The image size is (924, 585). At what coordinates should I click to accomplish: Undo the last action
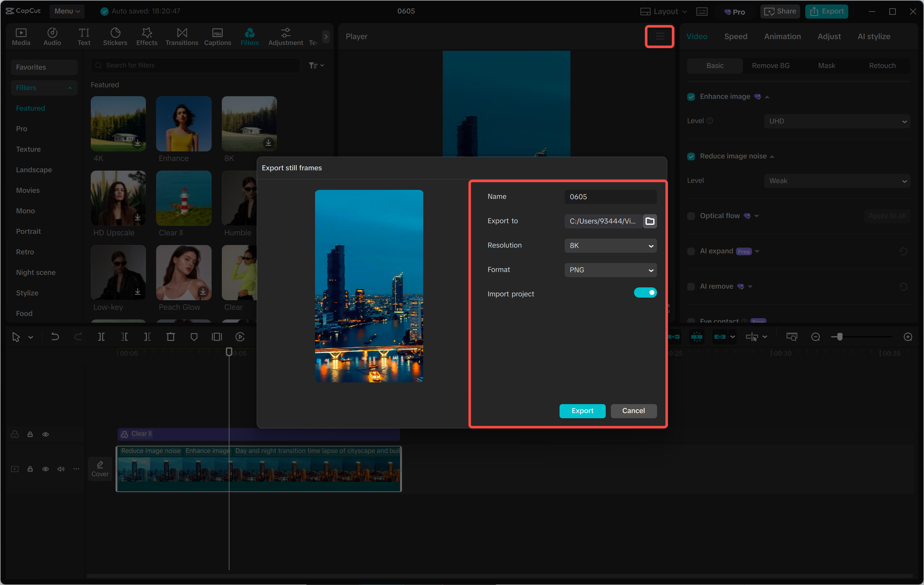[55, 337]
